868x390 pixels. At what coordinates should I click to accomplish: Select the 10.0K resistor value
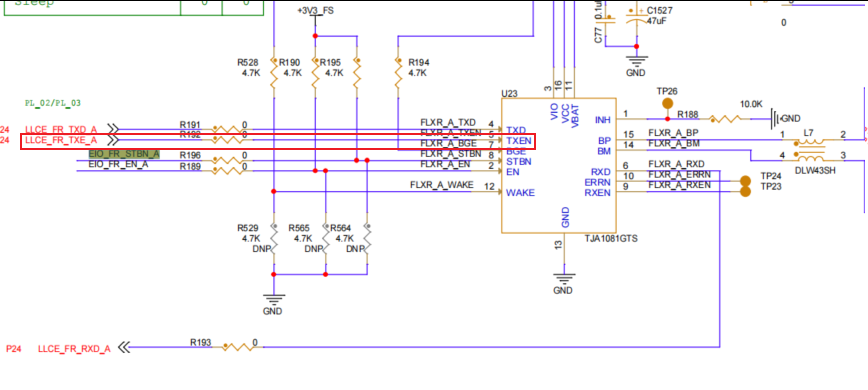tap(752, 104)
